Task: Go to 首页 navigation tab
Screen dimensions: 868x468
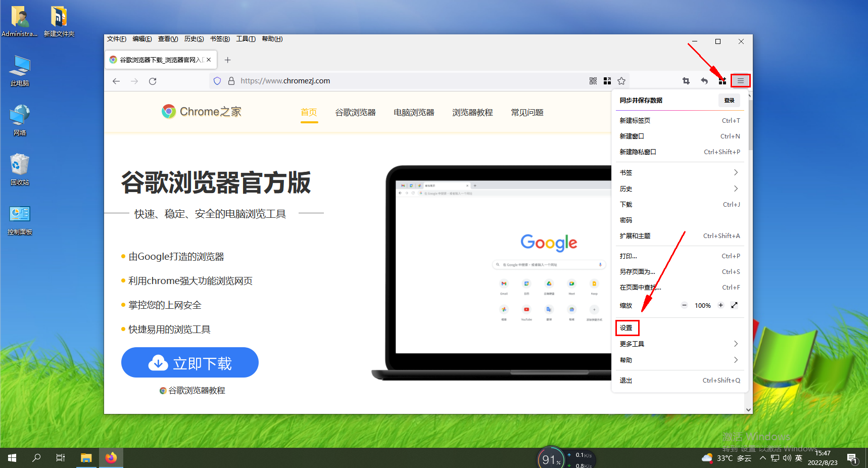Action: tap(309, 112)
